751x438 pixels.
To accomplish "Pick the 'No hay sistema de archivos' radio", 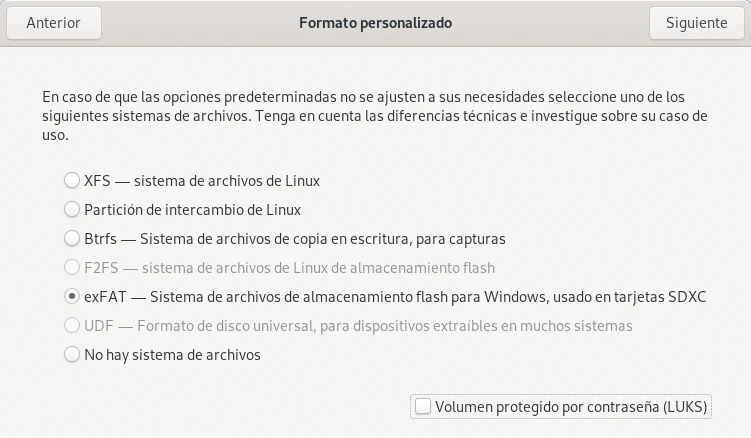I will coord(71,354).
